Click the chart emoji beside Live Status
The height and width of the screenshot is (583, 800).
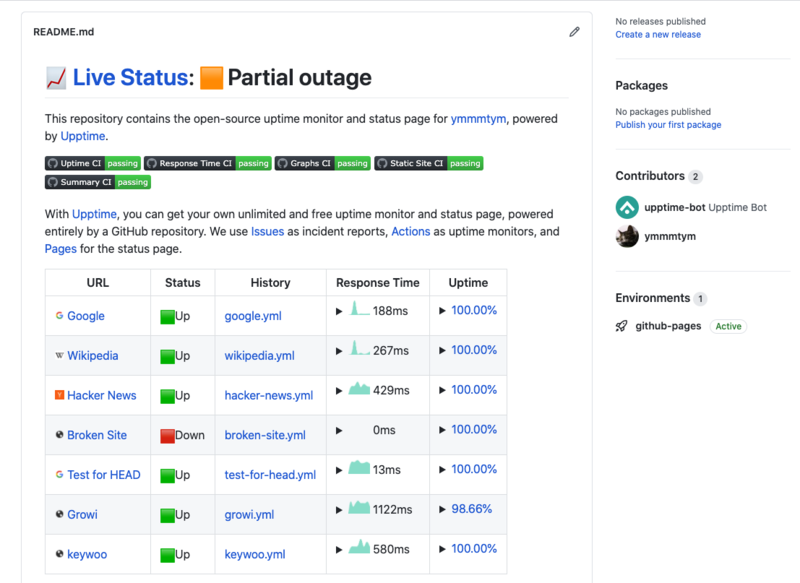point(56,78)
